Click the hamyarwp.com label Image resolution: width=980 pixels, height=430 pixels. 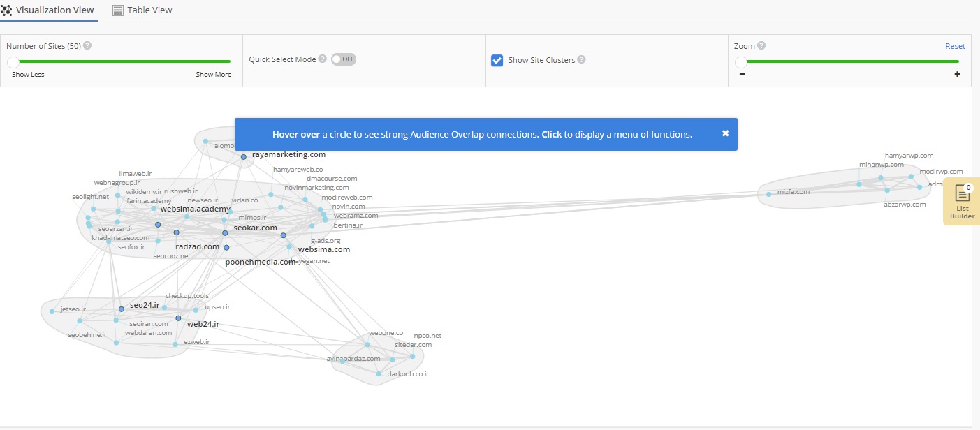[909, 156]
